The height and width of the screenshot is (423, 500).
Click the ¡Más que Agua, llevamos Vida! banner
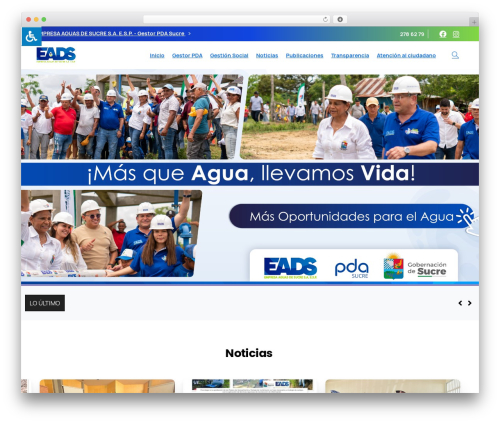click(x=250, y=174)
